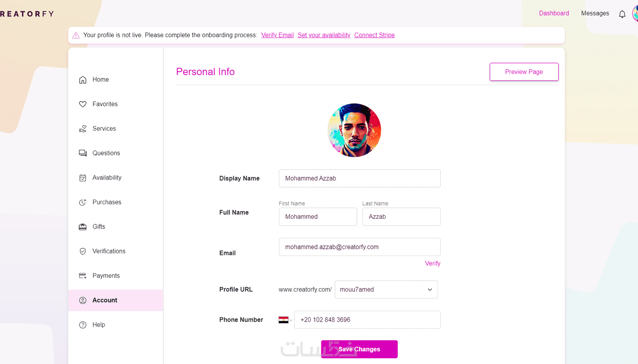Image resolution: width=638 pixels, height=364 pixels.
Task: Click the Help question mark icon
Action: coord(83,325)
